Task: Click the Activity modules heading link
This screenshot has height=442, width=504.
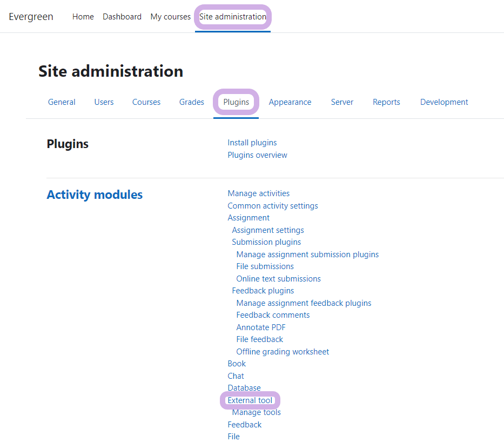Action: tap(95, 195)
